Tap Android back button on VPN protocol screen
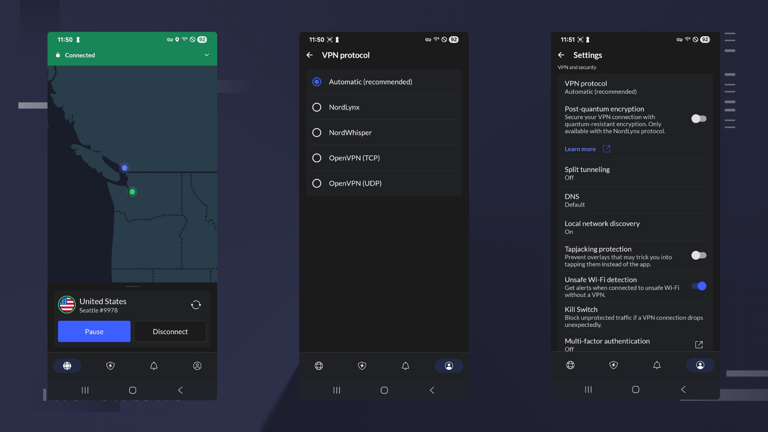This screenshot has height=432, width=768. coord(432,390)
